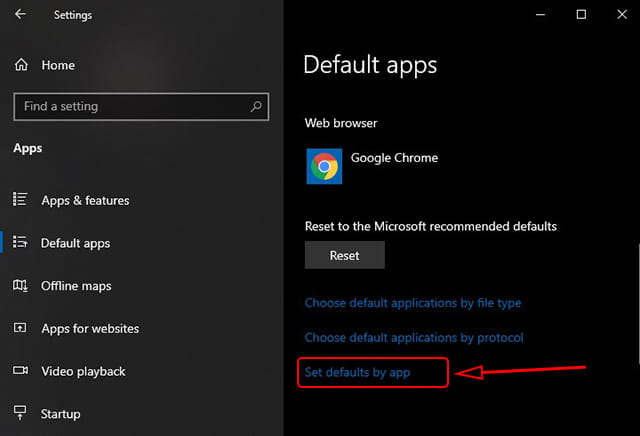Go to Video playback settings

(x=83, y=371)
